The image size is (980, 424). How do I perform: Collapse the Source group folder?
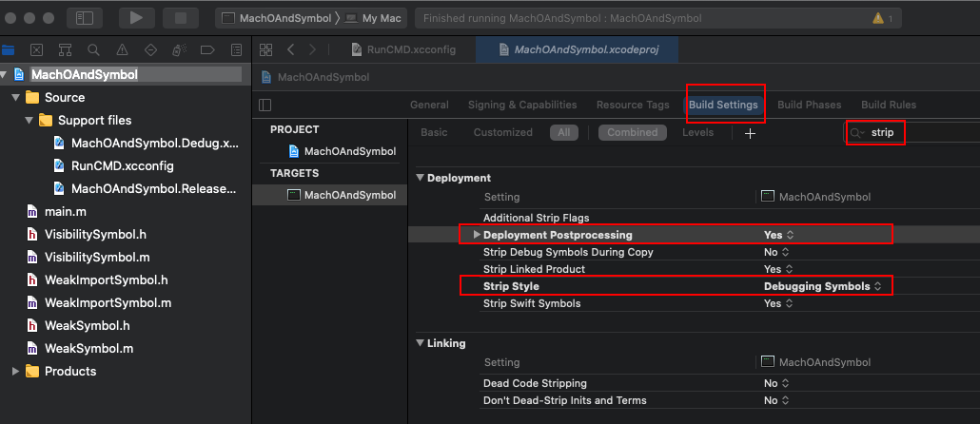coord(16,98)
